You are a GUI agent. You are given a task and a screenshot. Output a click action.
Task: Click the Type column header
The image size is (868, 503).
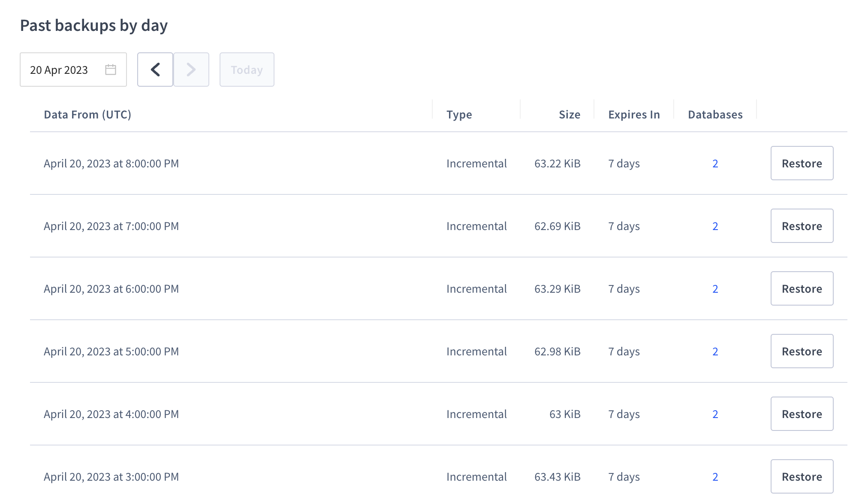(459, 115)
